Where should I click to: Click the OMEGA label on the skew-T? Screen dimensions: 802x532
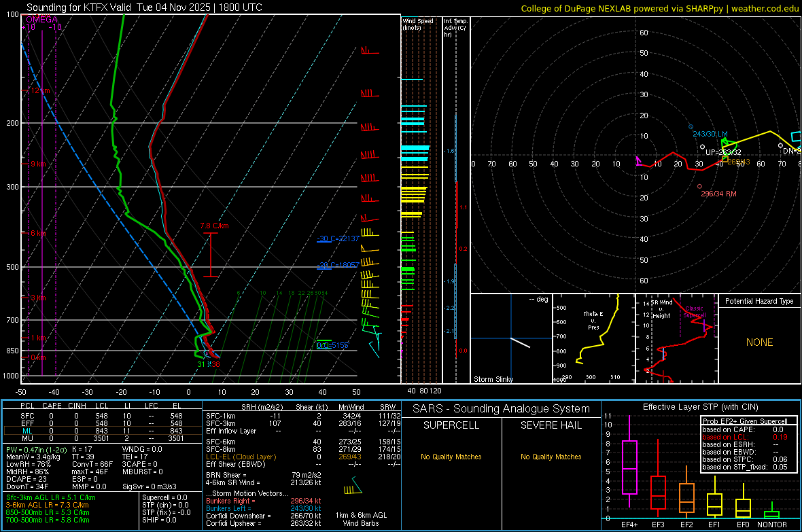(x=41, y=20)
